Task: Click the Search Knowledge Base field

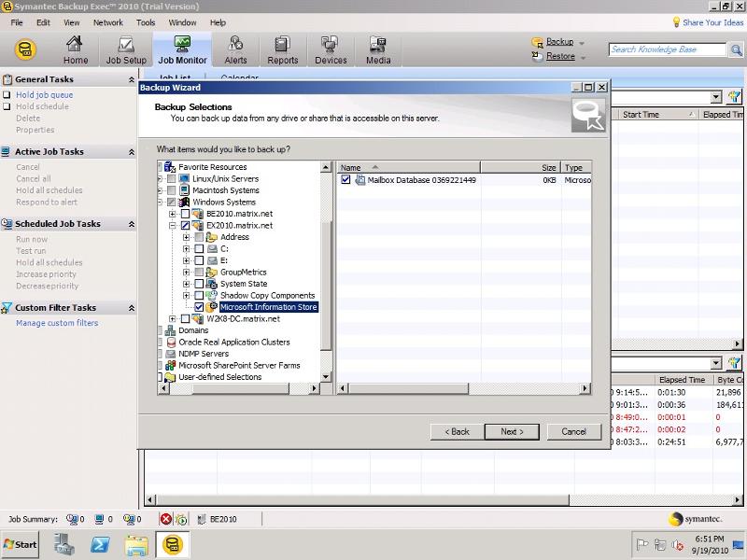Action: click(668, 49)
